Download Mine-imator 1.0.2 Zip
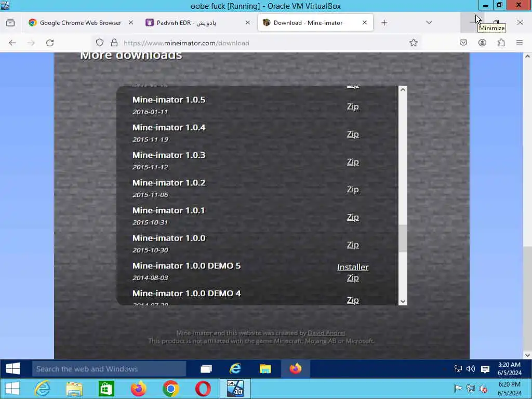Image resolution: width=532 pixels, height=399 pixels. pos(353,190)
